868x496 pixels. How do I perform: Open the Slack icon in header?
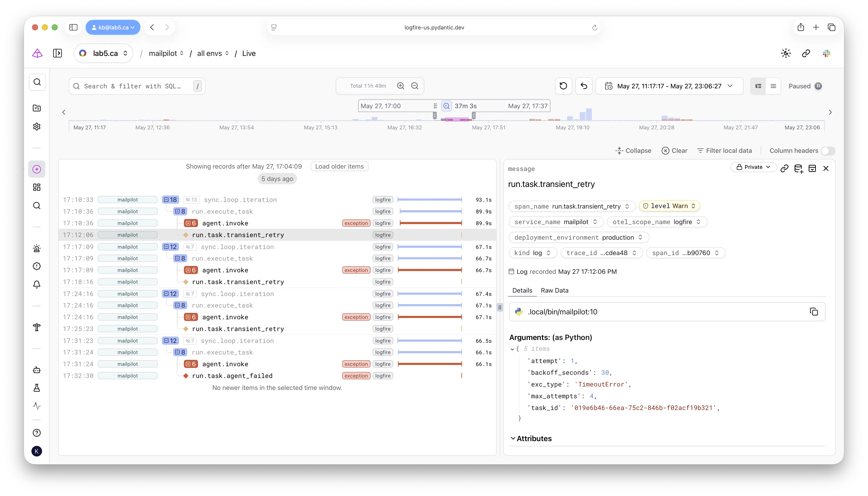click(x=826, y=53)
